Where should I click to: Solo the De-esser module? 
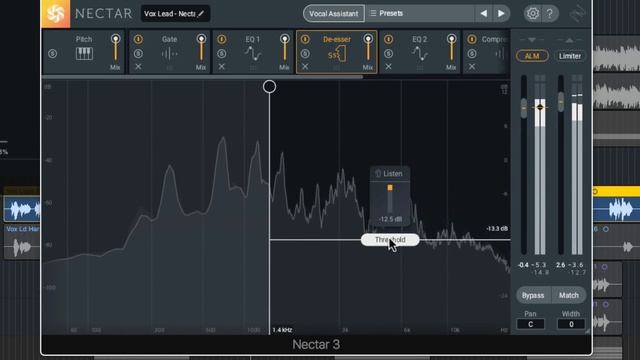[x=305, y=53]
